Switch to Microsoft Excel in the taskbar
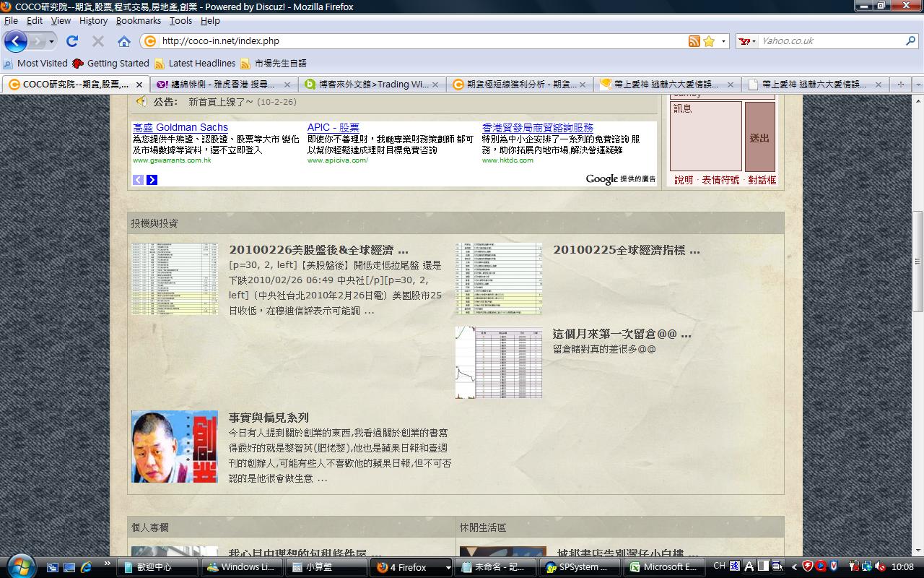The image size is (924, 578). coord(663,567)
